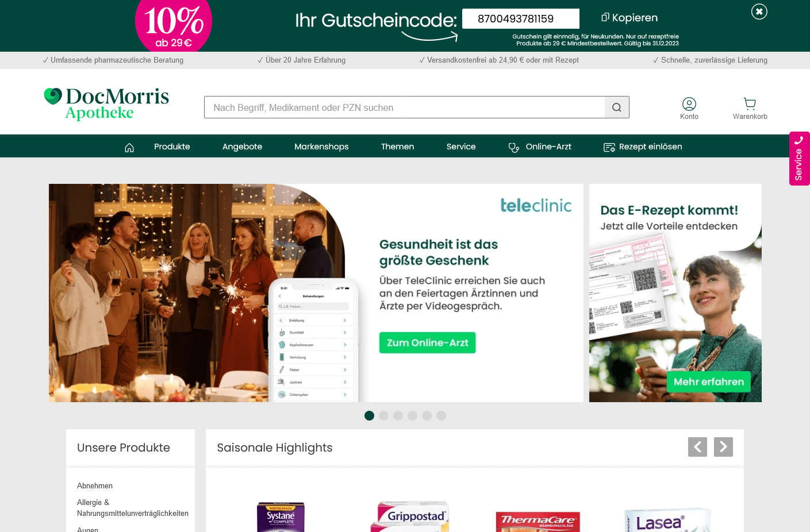Focus the medication search input field
Image resolution: width=810 pixels, height=532 pixels.
pyautogui.click(x=404, y=107)
